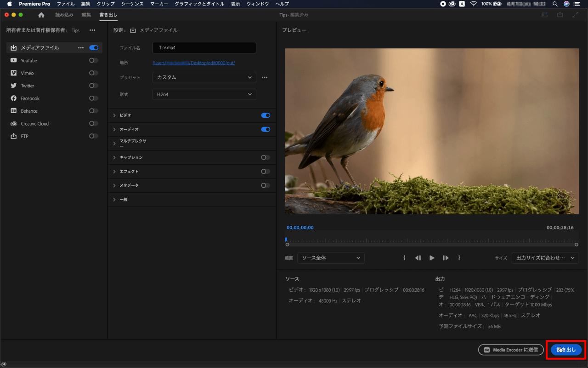Step back one frame in preview
This screenshot has width=588, height=368.
[418, 258]
